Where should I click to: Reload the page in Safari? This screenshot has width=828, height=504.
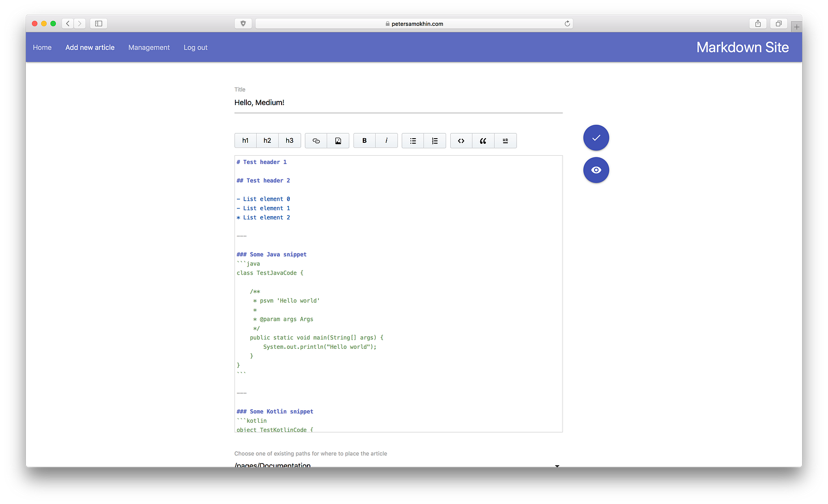pos(567,23)
